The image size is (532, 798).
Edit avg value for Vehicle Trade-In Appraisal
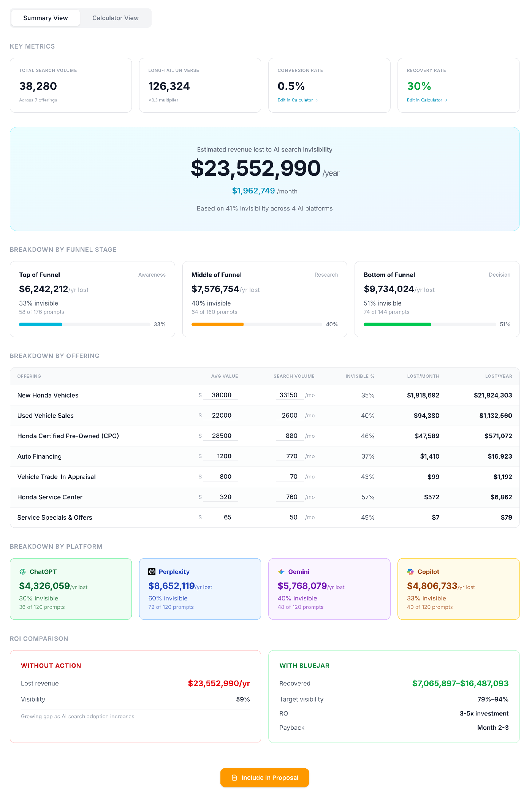[x=220, y=477]
